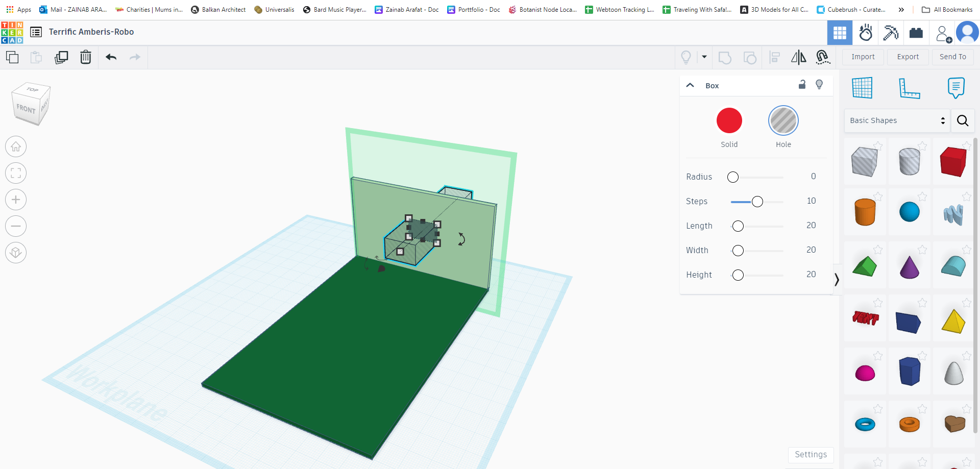Hide selected shape via inspector lightbulb

[x=819, y=85]
